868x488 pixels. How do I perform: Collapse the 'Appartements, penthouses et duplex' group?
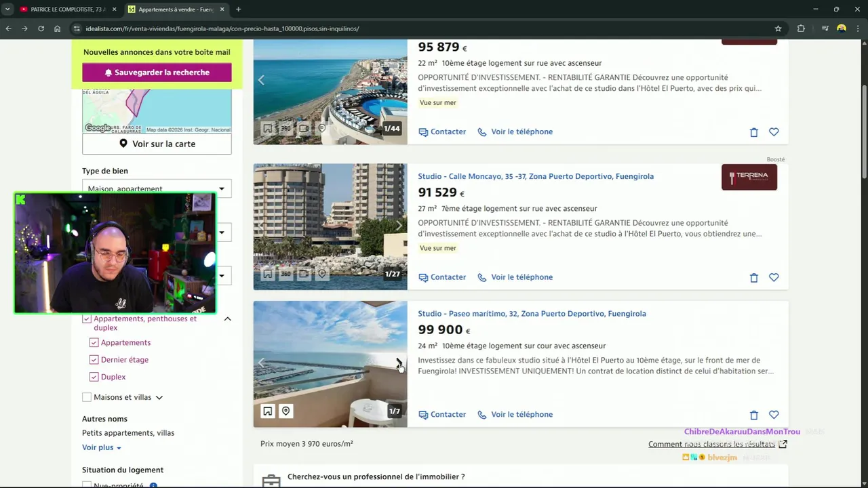point(228,319)
